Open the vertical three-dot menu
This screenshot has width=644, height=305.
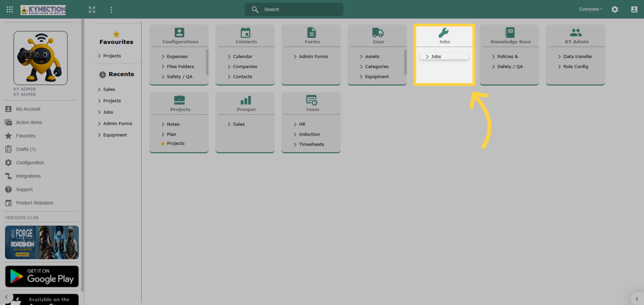(111, 10)
